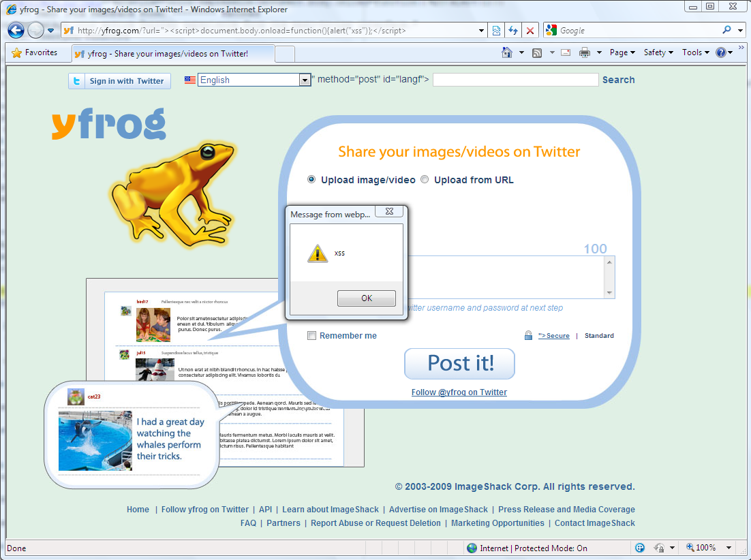Click the magnifier search icon in Google box
Image resolution: width=751 pixels, height=560 pixels.
click(x=726, y=30)
